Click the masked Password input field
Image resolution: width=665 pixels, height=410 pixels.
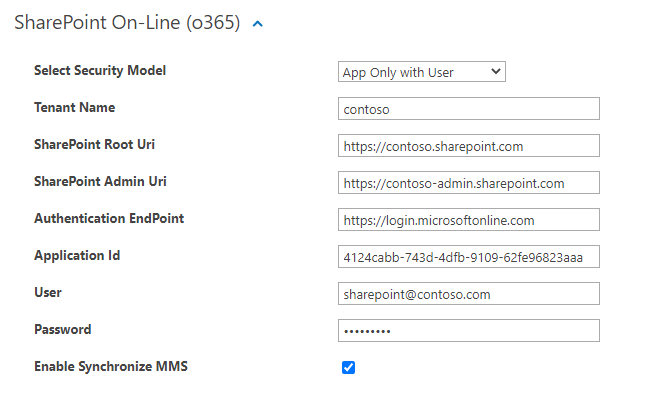coord(468,331)
